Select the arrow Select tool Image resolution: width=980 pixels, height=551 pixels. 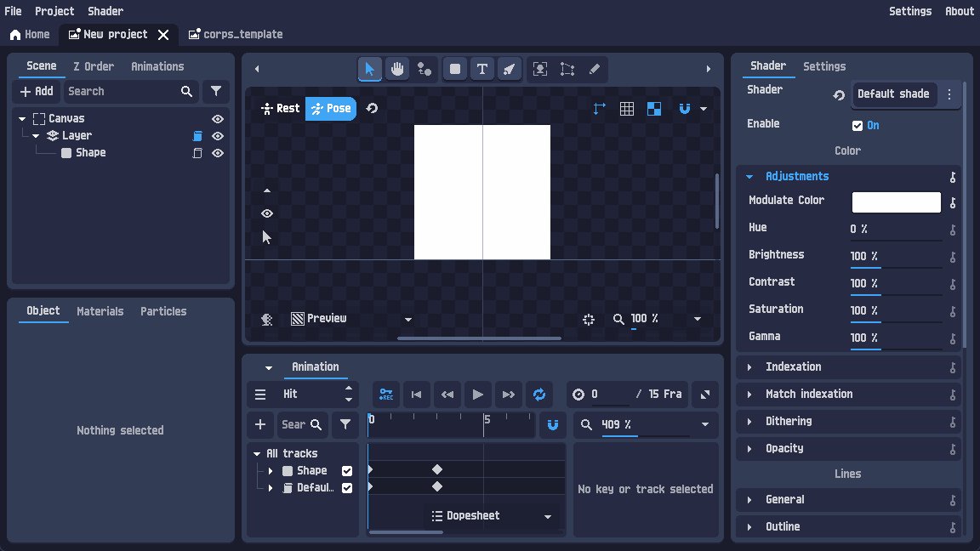[369, 69]
